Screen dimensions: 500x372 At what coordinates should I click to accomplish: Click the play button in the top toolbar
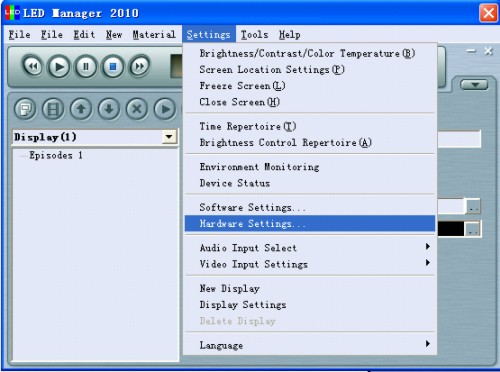point(59,66)
